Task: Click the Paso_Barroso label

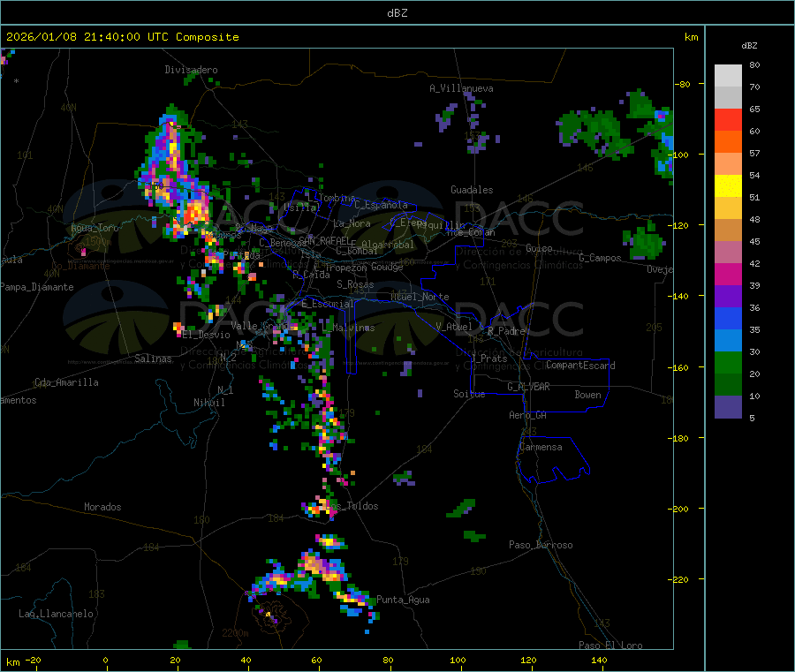Action: [541, 545]
